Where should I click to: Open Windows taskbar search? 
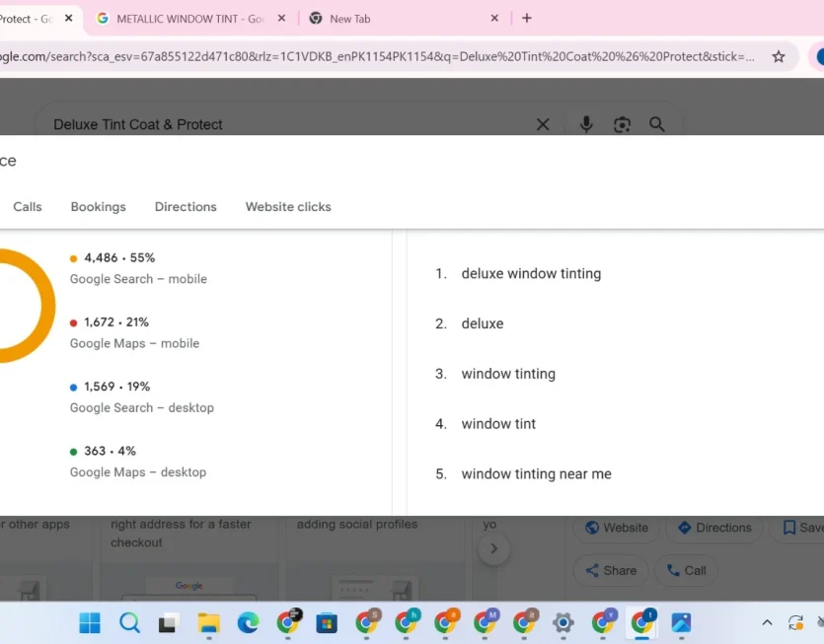tap(129, 623)
